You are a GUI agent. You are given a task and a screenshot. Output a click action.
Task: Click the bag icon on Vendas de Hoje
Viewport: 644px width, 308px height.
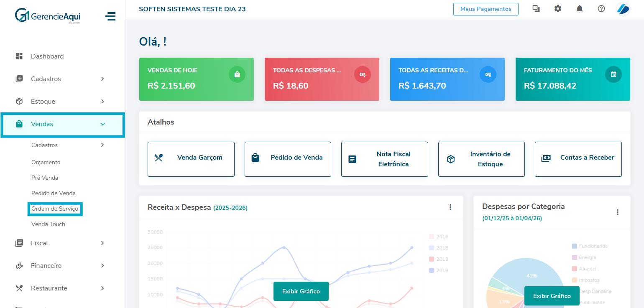click(237, 74)
